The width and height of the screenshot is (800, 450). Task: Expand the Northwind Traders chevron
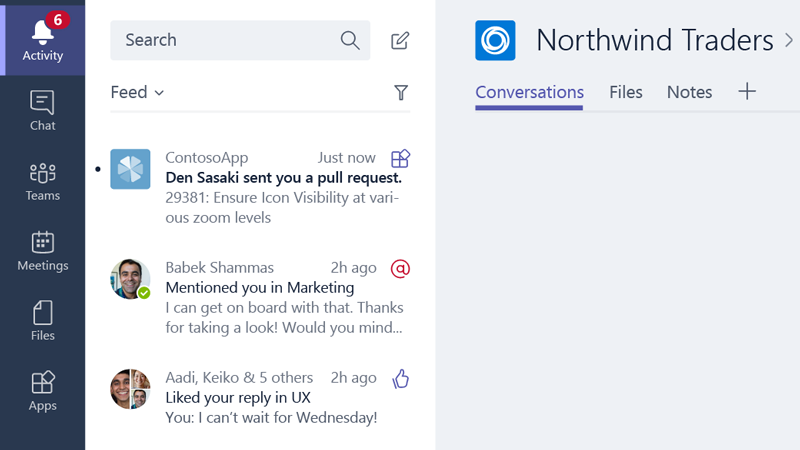click(788, 40)
